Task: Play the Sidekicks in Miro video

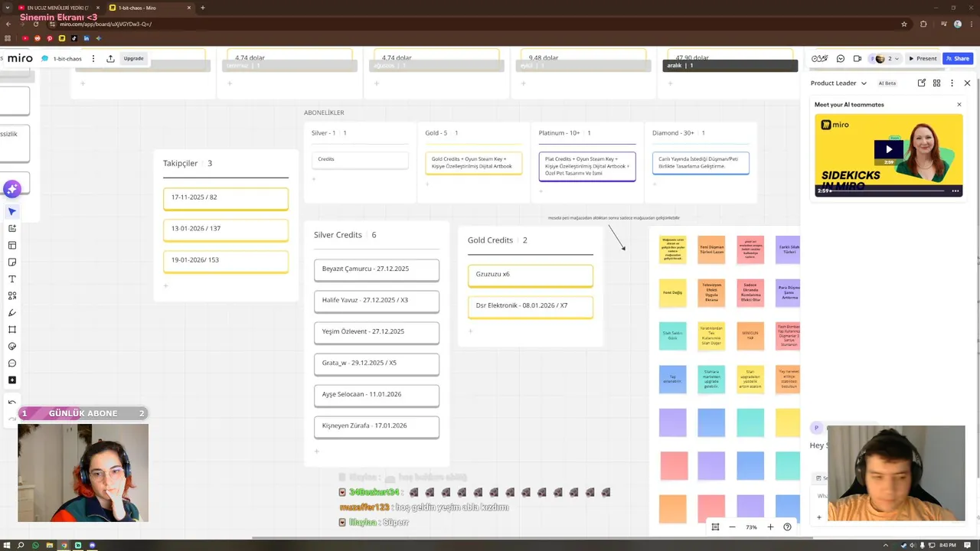Action: click(x=888, y=149)
